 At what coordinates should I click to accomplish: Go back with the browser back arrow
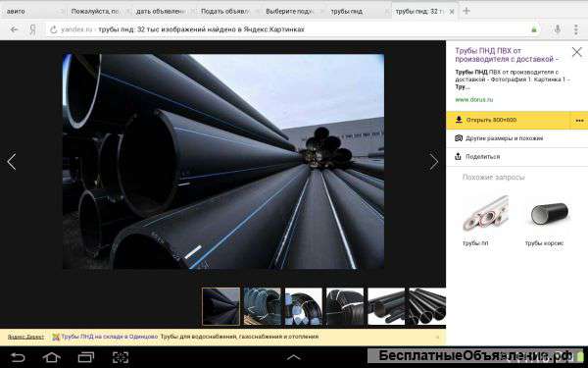click(15, 29)
